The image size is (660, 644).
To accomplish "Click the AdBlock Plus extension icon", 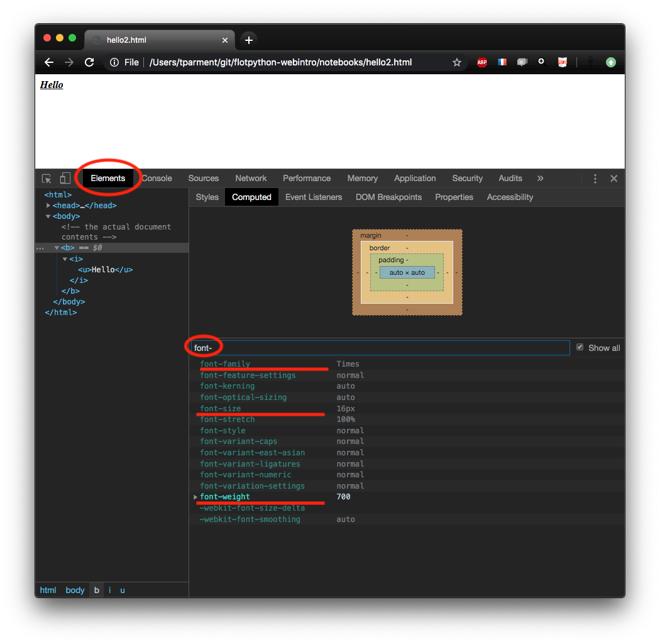I will tap(481, 62).
